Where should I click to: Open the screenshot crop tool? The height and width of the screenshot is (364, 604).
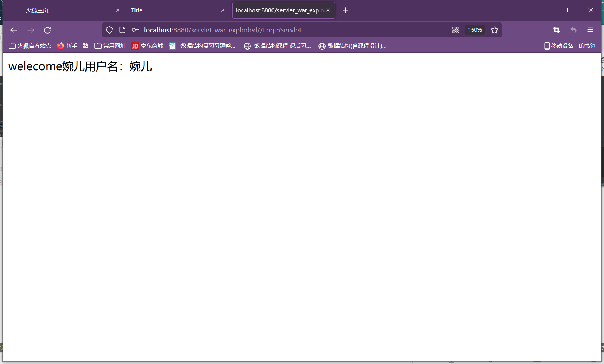pos(557,30)
